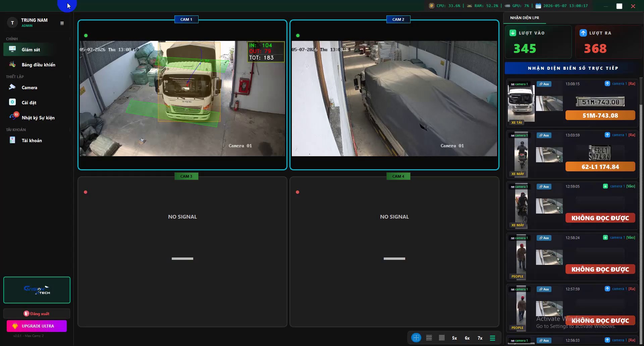Click Aux tag on 12:59:05 entry
This screenshot has width=644, height=346.
544,187
